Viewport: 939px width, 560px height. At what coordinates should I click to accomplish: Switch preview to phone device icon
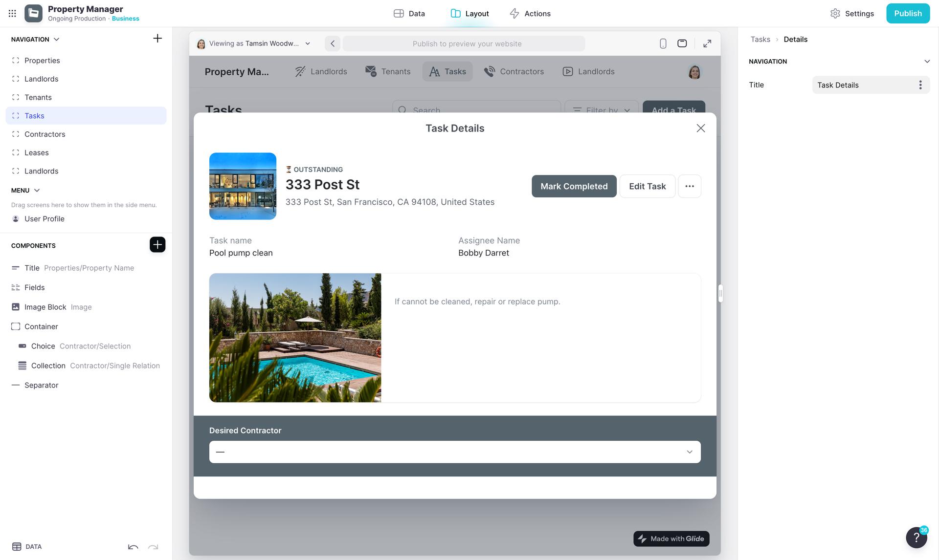663,43
